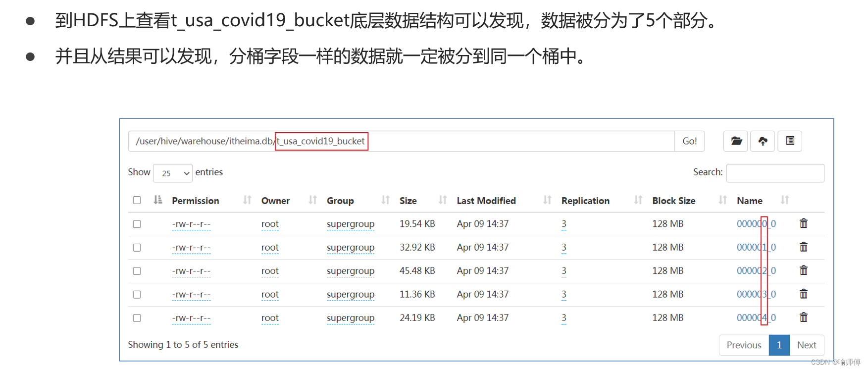
Task: Delete file 000003_0 with trash icon
Action: tap(804, 294)
